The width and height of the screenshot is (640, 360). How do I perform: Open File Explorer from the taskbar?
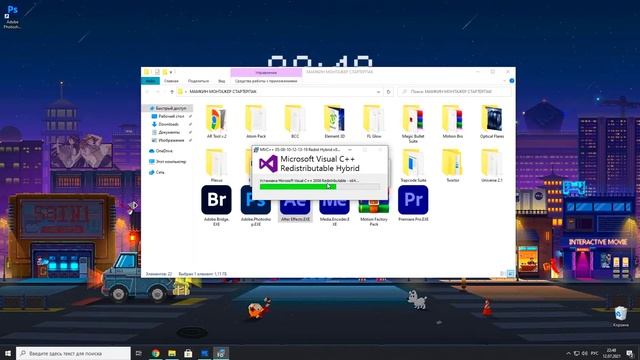(172, 353)
